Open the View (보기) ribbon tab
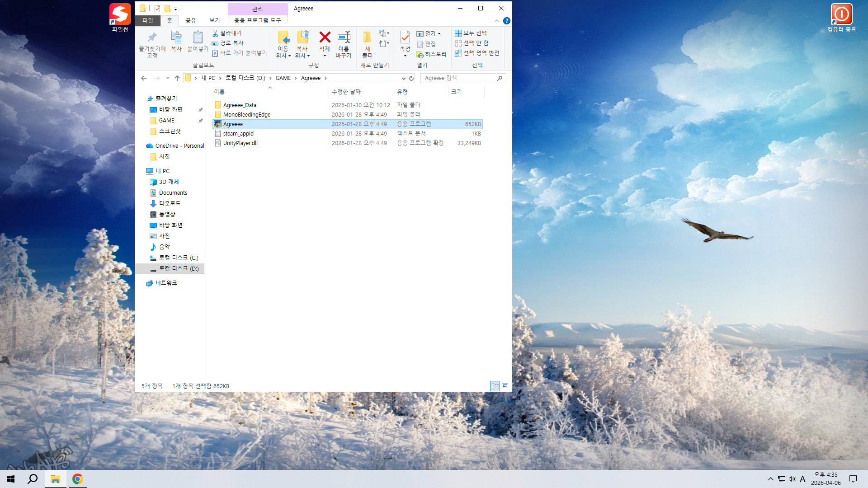 click(x=214, y=20)
